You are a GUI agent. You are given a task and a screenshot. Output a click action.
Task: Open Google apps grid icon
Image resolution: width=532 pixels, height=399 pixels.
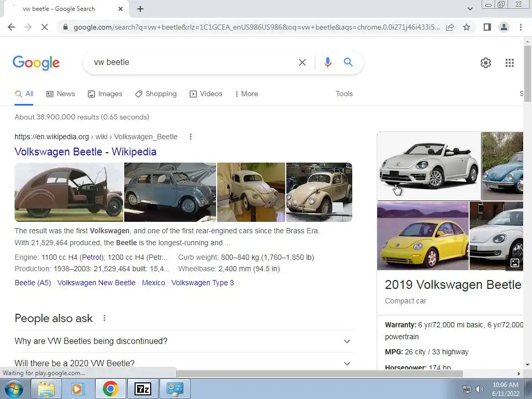[510, 63]
